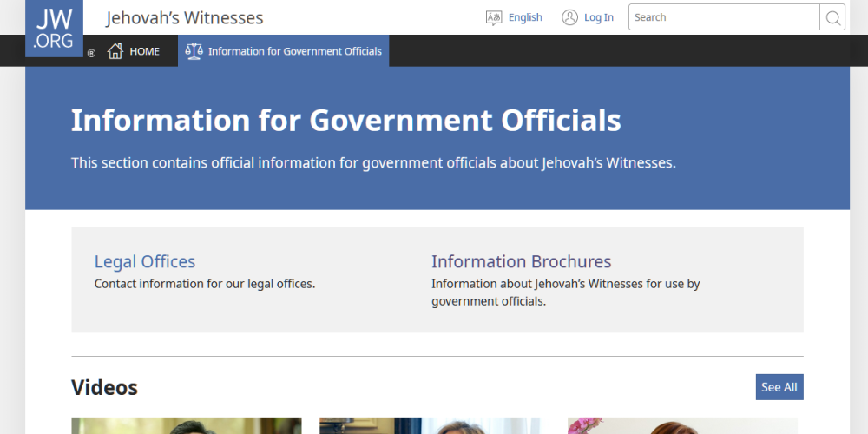Focus the Search input field
This screenshot has height=434, width=868.
(724, 17)
